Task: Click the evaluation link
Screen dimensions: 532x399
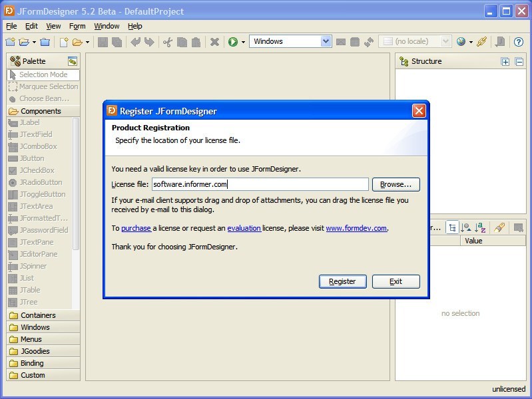Action: point(244,228)
